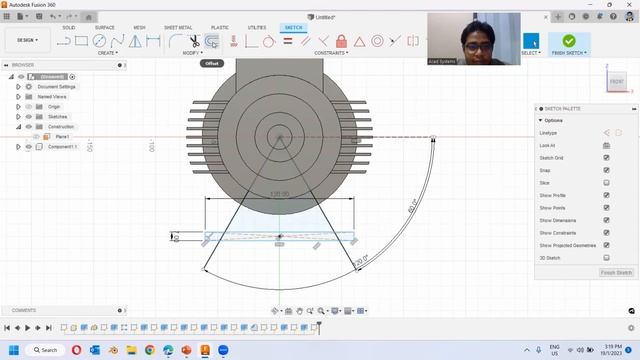Toggle Show Projected Geometries checkbox
The width and height of the screenshot is (640, 360).
(x=607, y=245)
